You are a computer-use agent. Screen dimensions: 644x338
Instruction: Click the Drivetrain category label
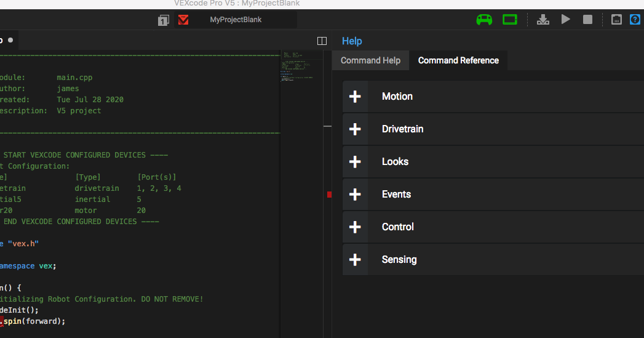[402, 129]
